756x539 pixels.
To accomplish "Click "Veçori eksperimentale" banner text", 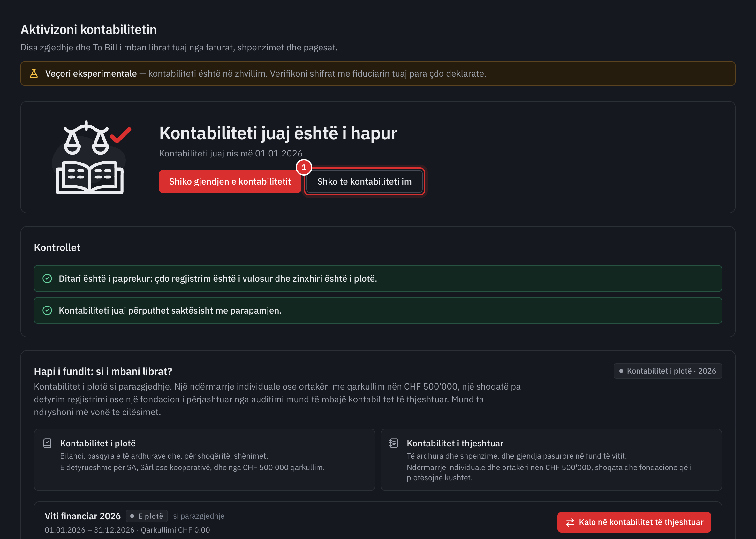I will [91, 73].
